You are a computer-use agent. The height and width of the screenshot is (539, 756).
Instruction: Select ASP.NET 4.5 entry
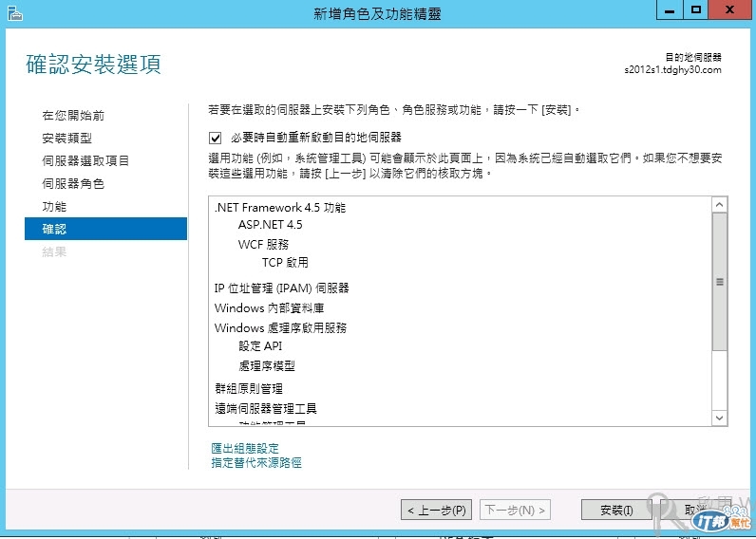(271, 225)
